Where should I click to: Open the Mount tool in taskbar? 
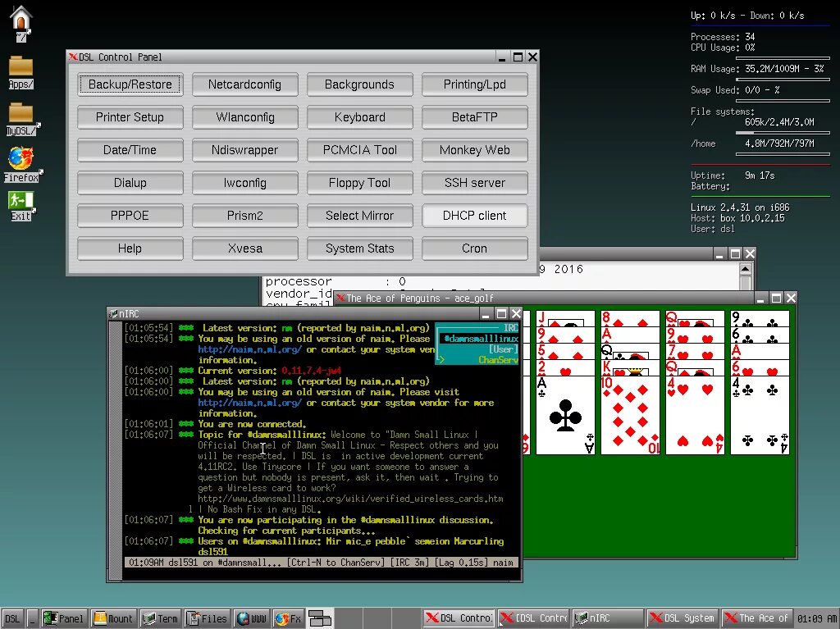(x=113, y=618)
